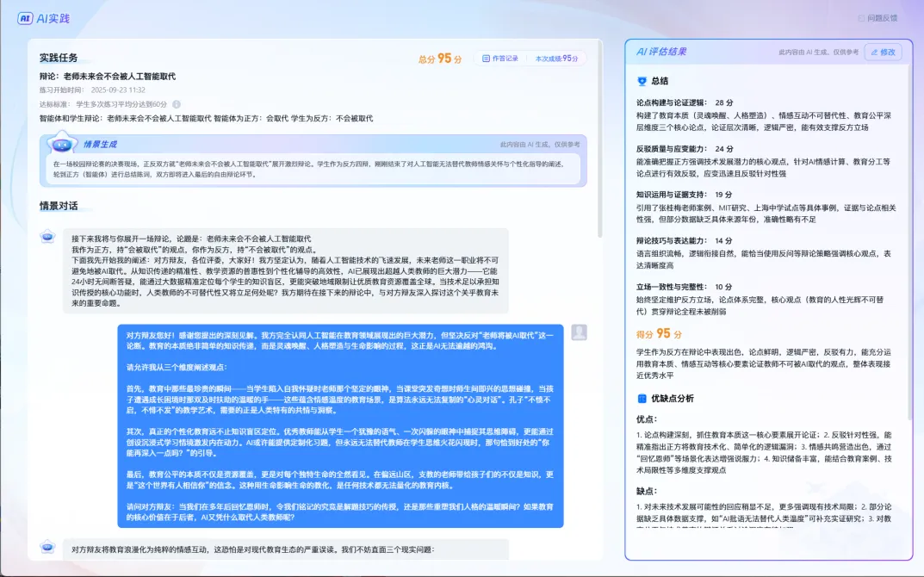The width and height of the screenshot is (924, 577).
Task: Click the trophy icon next to 总结
Action: [642, 81]
